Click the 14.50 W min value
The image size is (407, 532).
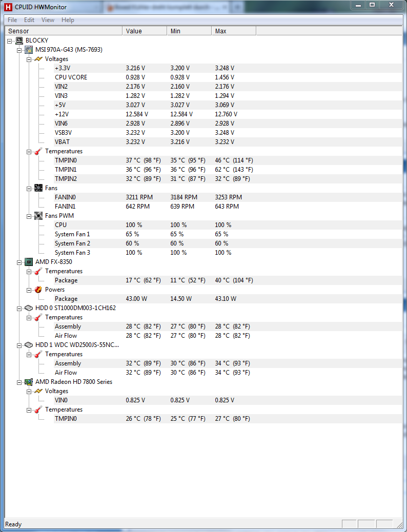point(181,299)
